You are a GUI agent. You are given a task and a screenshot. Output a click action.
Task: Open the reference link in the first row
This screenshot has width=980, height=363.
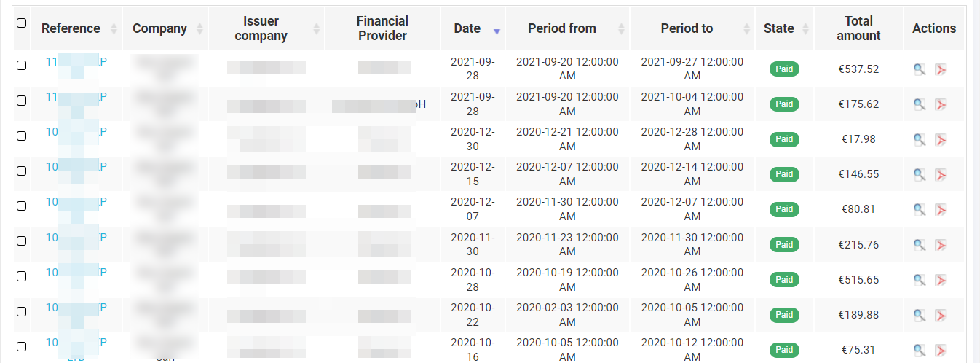click(76, 62)
